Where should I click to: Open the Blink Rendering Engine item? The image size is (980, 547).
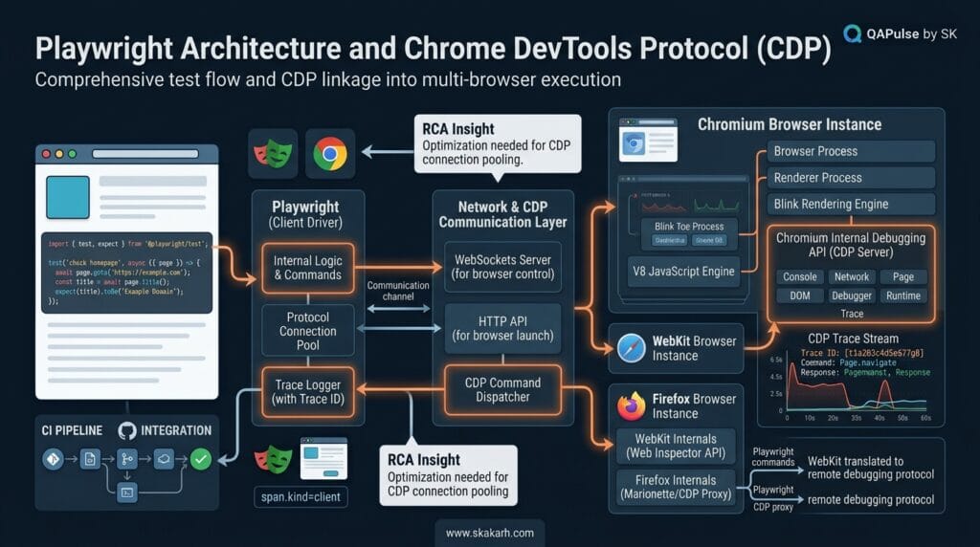(851, 205)
